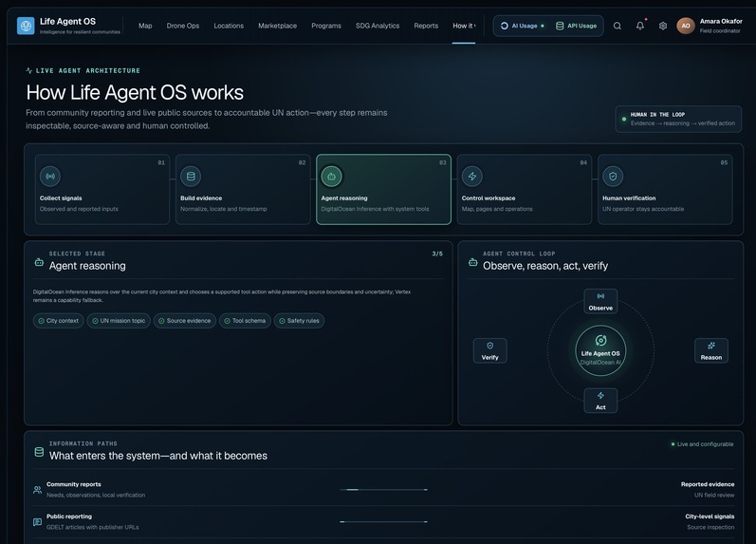Open the Reports tab
This screenshot has width=756, height=544.
click(426, 26)
